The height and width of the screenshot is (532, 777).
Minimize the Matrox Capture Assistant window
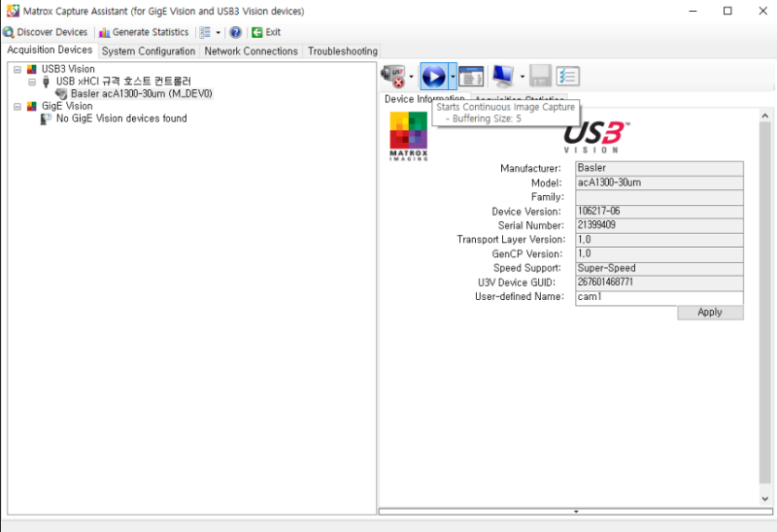693,11
